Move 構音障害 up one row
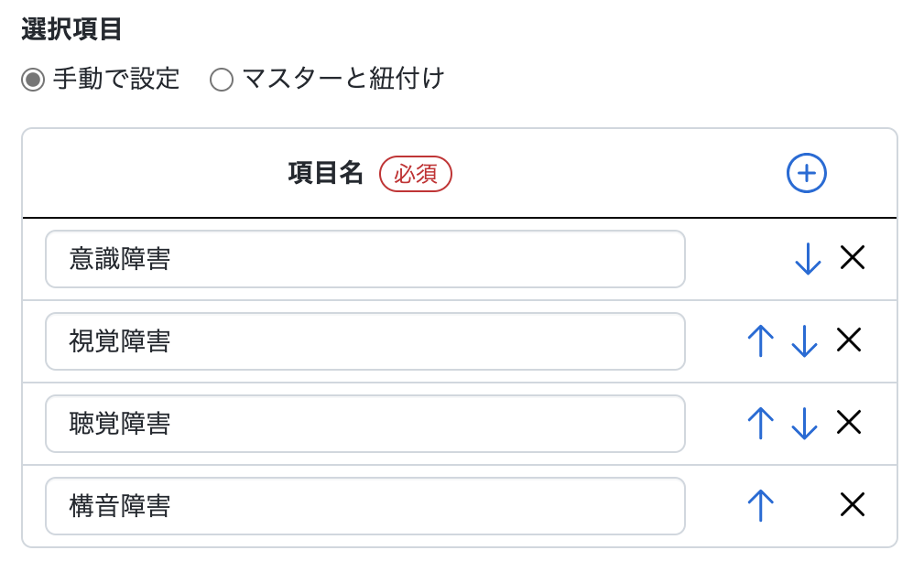 pos(760,505)
